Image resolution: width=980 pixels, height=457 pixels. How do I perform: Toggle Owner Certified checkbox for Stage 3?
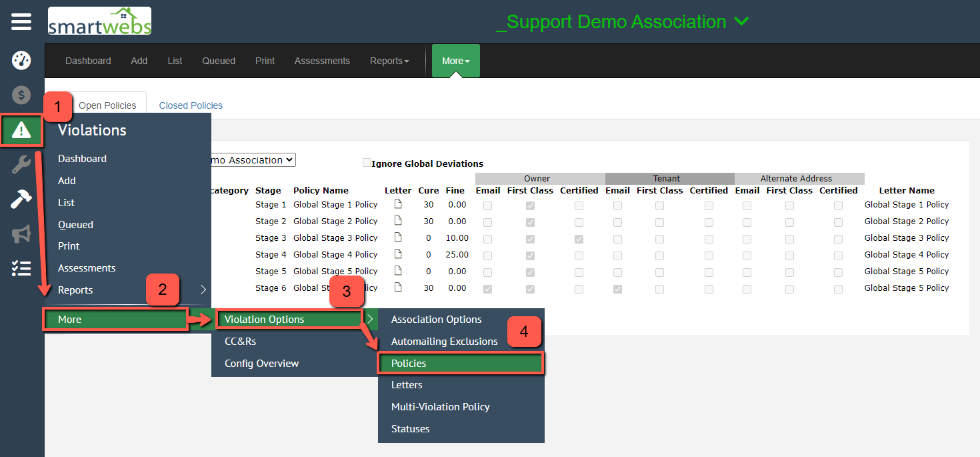point(579,239)
